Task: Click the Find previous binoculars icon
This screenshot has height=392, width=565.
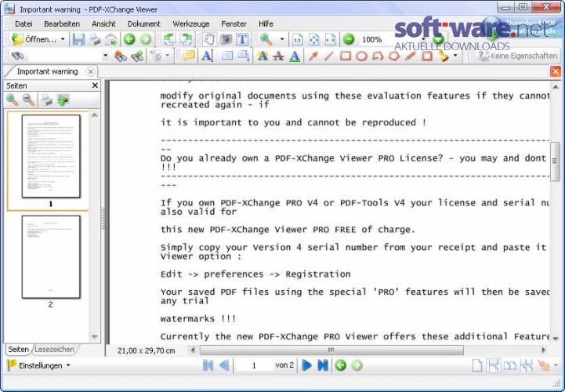Action: pyautogui.click(x=121, y=56)
